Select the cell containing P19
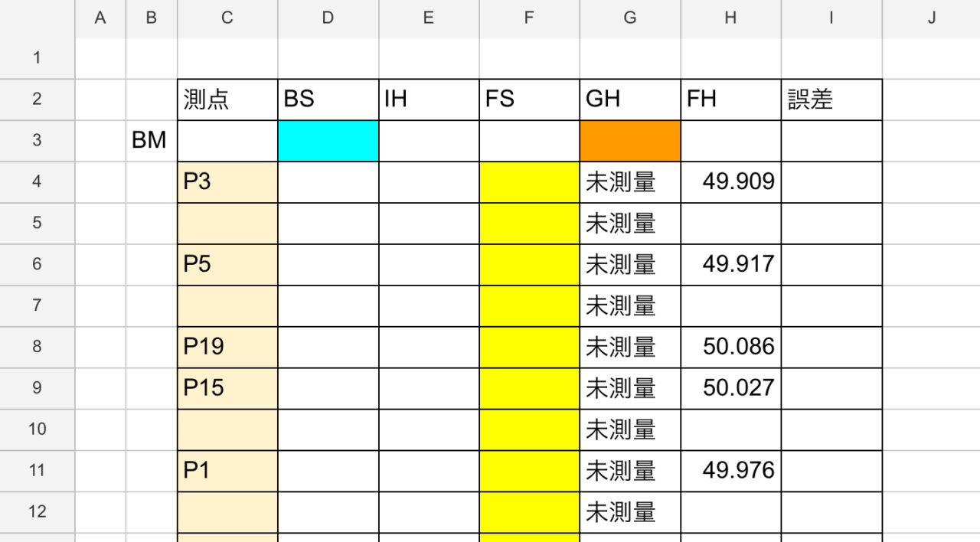980x542 pixels. (227, 346)
